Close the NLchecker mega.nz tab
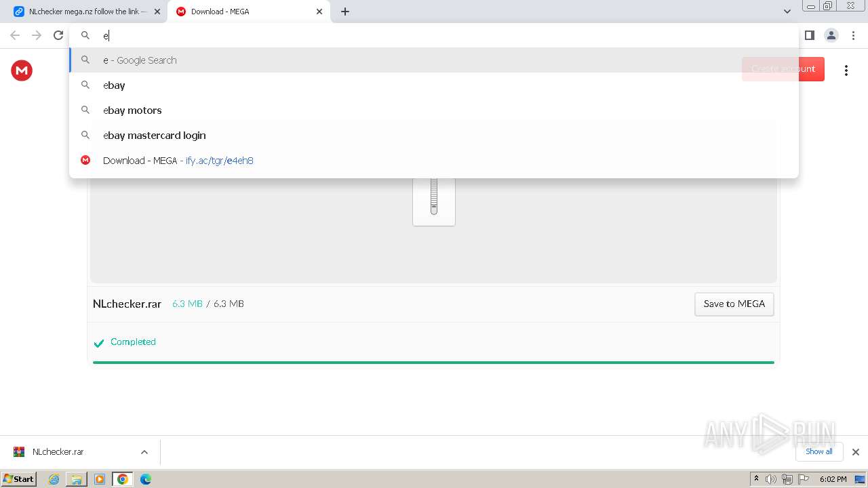The height and width of the screenshot is (488, 868). [x=157, y=12]
